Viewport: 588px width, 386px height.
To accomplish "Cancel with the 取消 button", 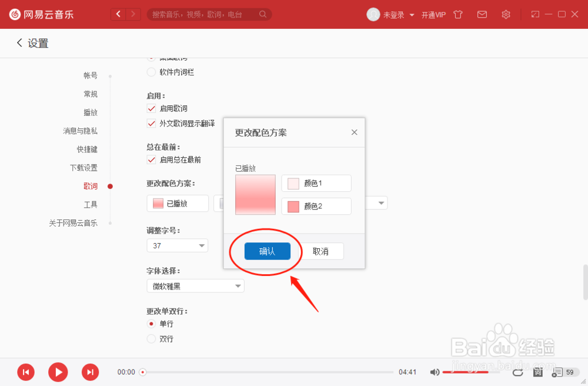I will pyautogui.click(x=320, y=251).
